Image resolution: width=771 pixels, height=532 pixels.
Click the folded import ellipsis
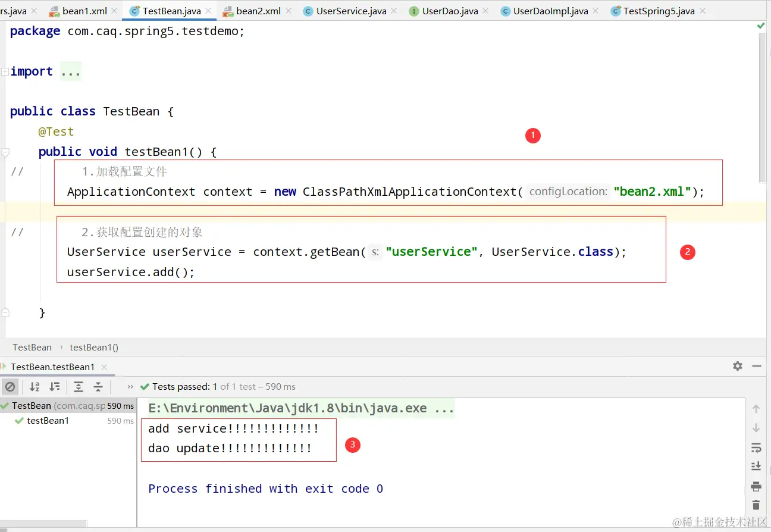pos(71,71)
